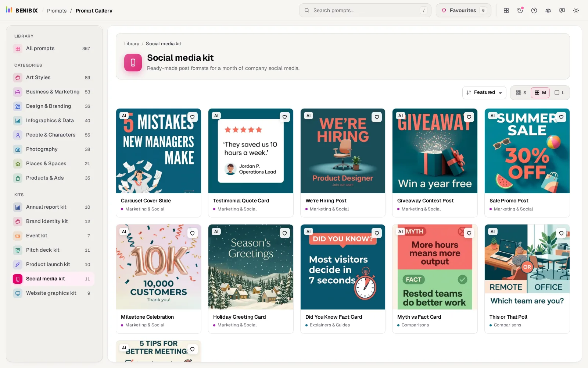Focus the Search prompts field

coord(365,10)
